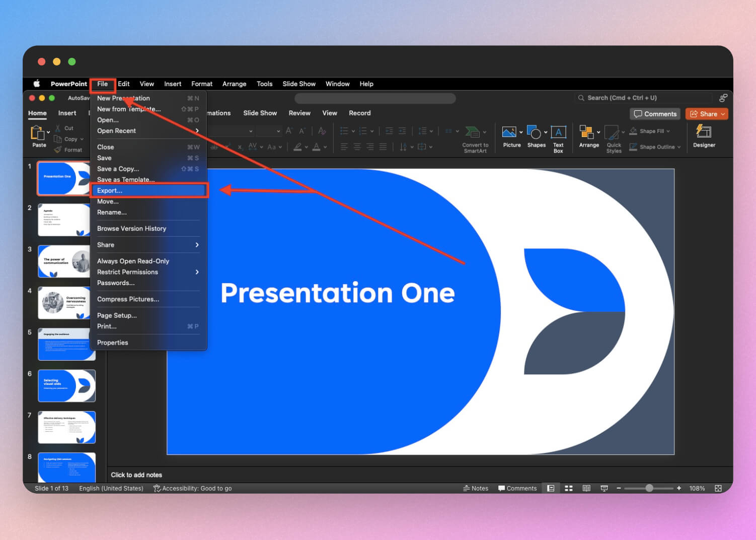Open the Apple menu
Image resolution: width=756 pixels, height=540 pixels.
point(37,84)
